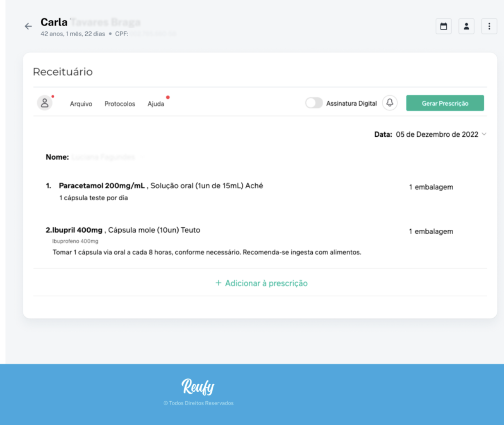Click the Adicionar à prescrição link
This screenshot has height=425, width=504.
(266, 283)
